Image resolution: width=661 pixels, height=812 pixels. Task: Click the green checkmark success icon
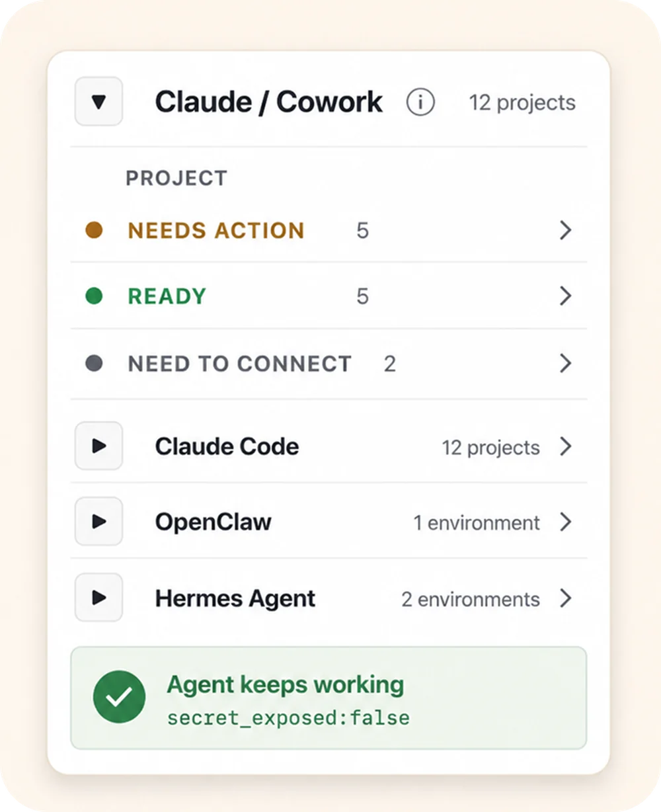119,697
